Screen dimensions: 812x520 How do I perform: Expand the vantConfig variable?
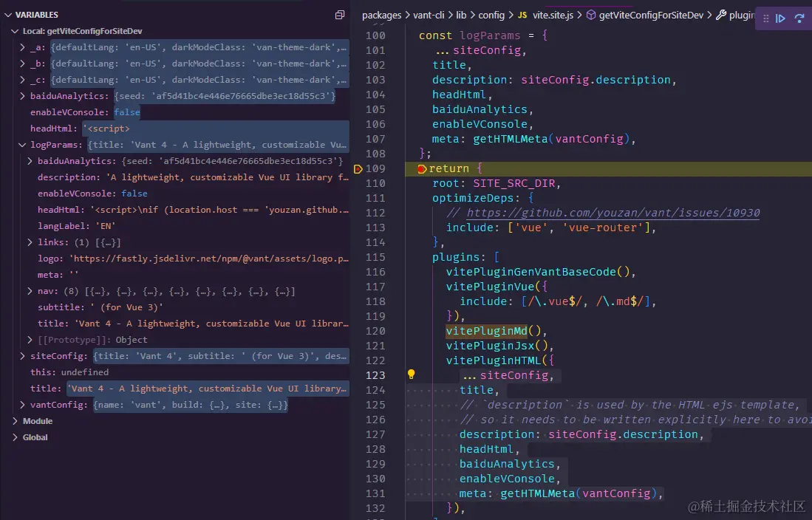pos(22,405)
